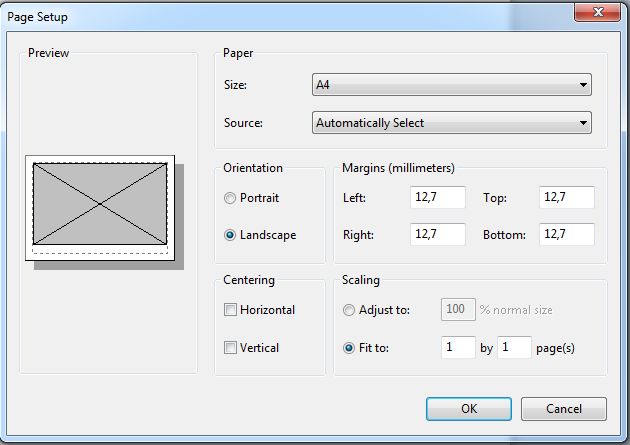Dismiss dialog with the Cancel button
The image size is (630, 445).
coord(564,409)
